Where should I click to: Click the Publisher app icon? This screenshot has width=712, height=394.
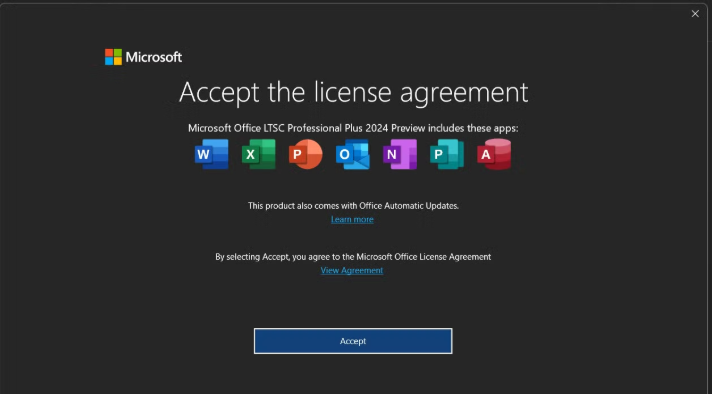pyautogui.click(x=447, y=154)
